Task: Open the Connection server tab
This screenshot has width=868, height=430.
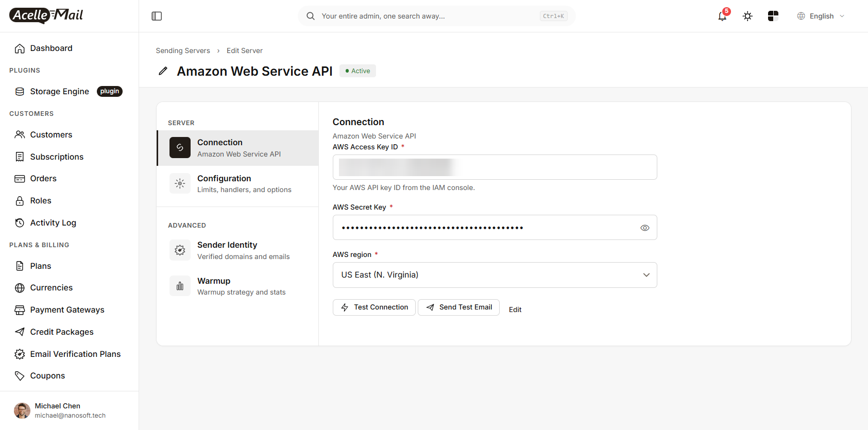Action: coord(237,148)
